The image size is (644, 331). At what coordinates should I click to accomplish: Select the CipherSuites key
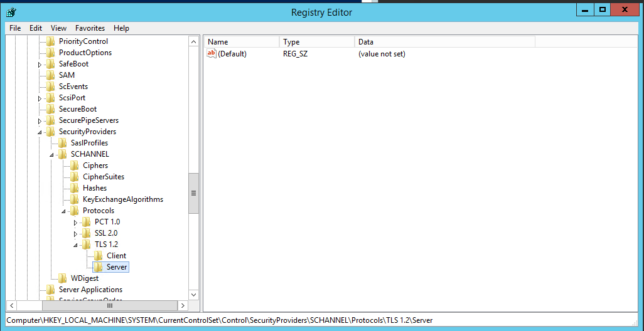click(x=103, y=177)
